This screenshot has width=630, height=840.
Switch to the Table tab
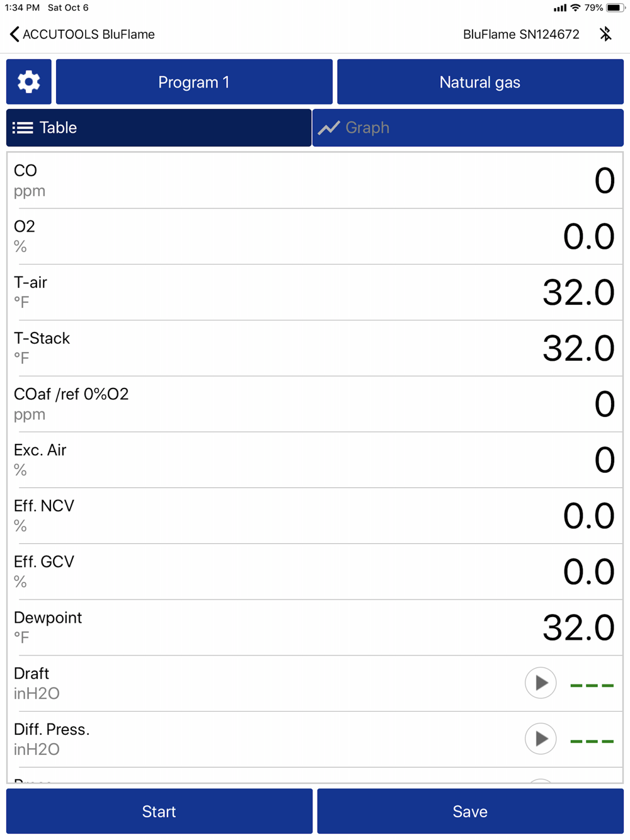tap(159, 128)
